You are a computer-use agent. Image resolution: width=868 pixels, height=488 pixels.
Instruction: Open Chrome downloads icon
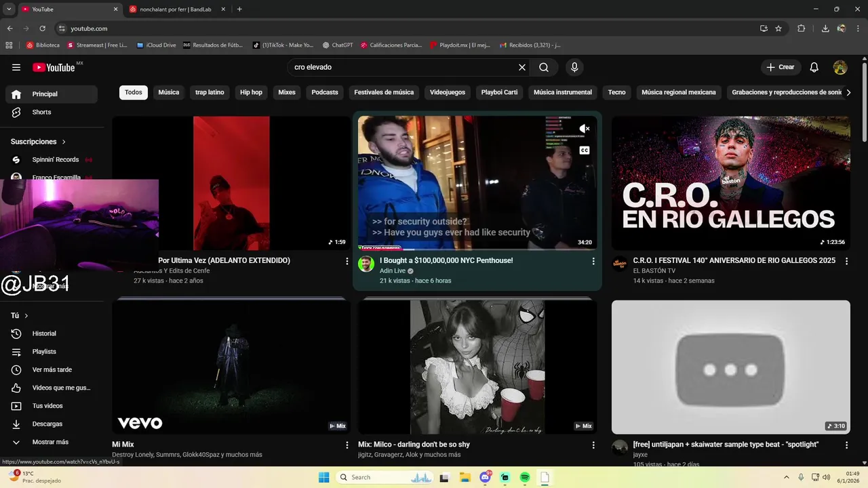coord(825,28)
